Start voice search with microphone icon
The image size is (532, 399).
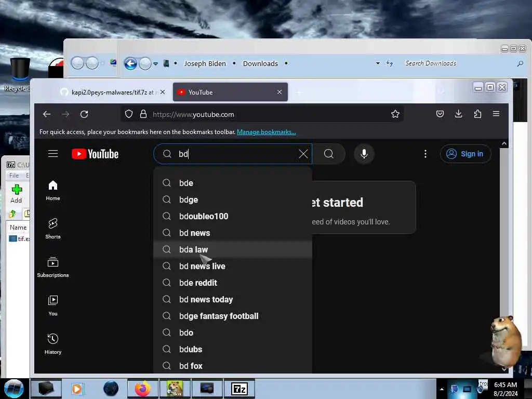tap(364, 154)
